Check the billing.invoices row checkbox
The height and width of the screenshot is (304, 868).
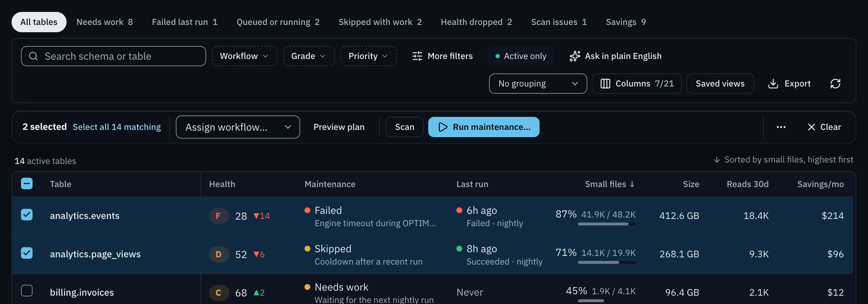[x=27, y=291]
